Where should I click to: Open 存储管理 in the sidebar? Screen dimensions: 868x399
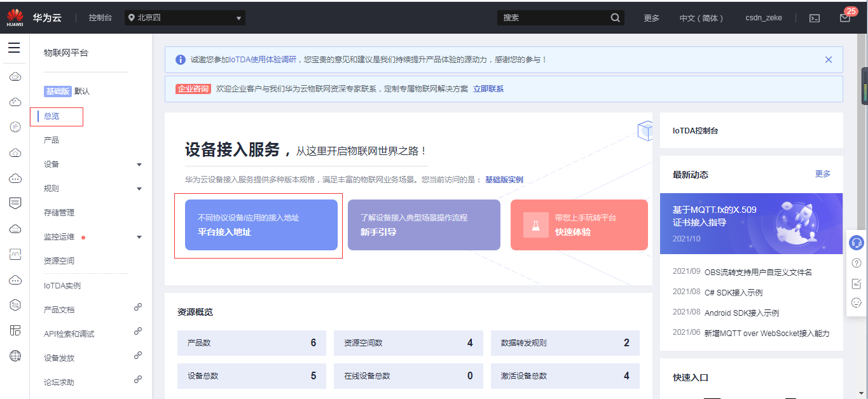59,212
